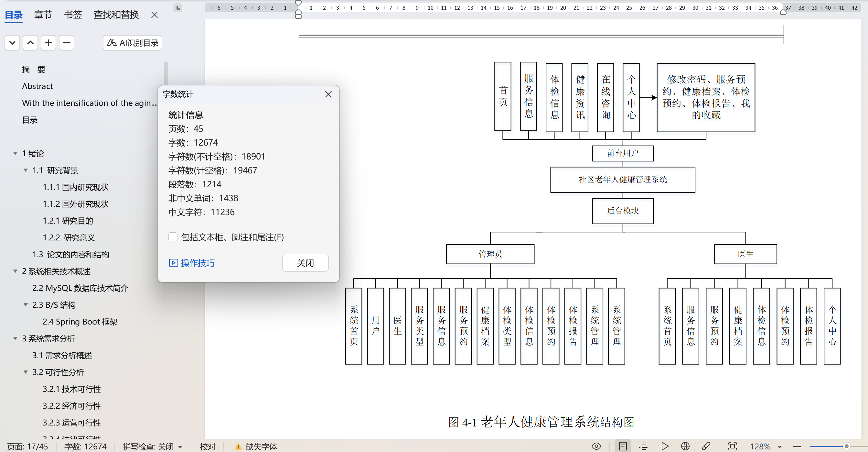Image resolution: width=868 pixels, height=452 pixels.
Task: Click the play reading mode icon
Action: (x=664, y=446)
